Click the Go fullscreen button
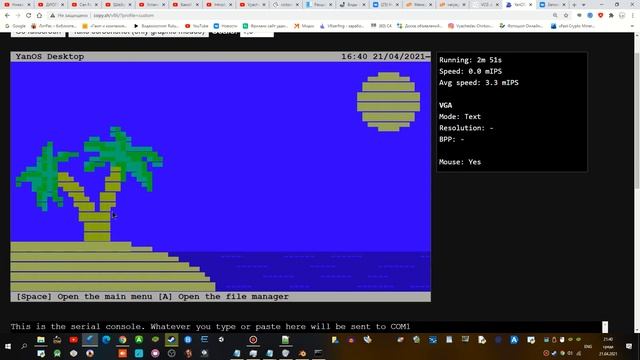Viewport: 640px width, 360px height. coord(38,33)
